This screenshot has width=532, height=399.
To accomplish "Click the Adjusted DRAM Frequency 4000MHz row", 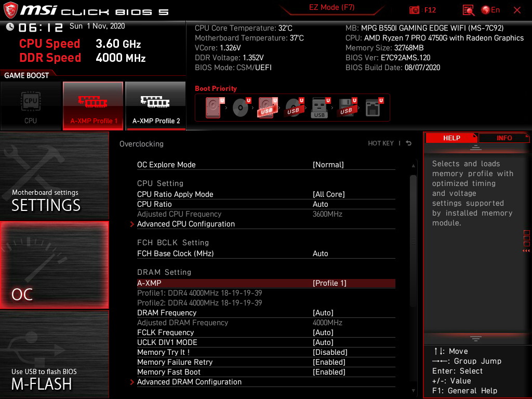I will [x=266, y=322].
